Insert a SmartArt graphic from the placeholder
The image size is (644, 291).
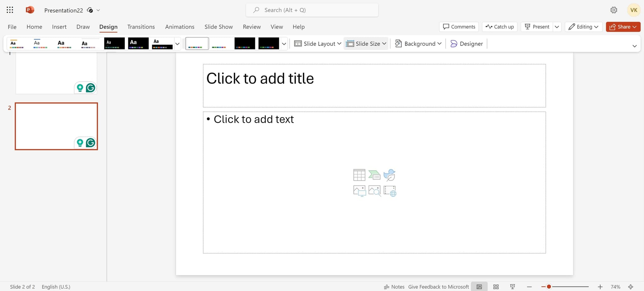374,175
